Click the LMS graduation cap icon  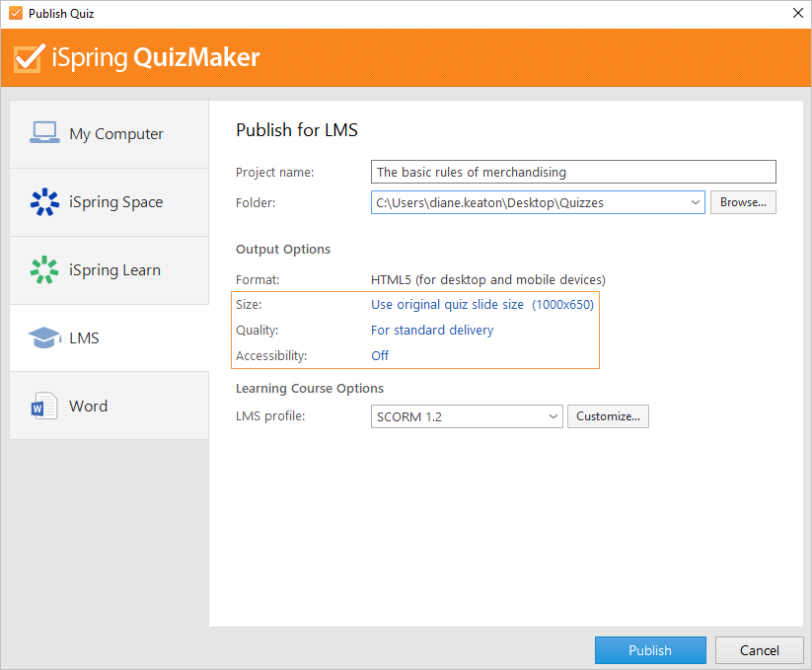tap(44, 337)
